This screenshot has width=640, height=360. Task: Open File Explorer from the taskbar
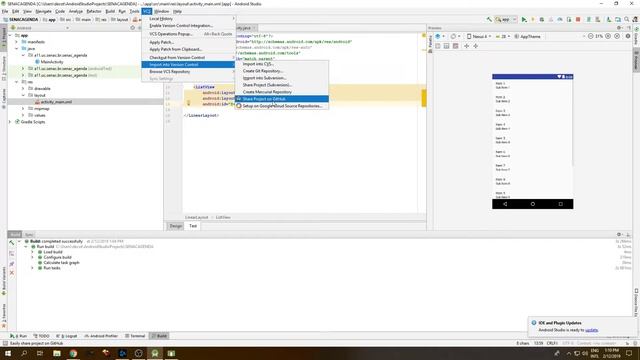coord(57,353)
